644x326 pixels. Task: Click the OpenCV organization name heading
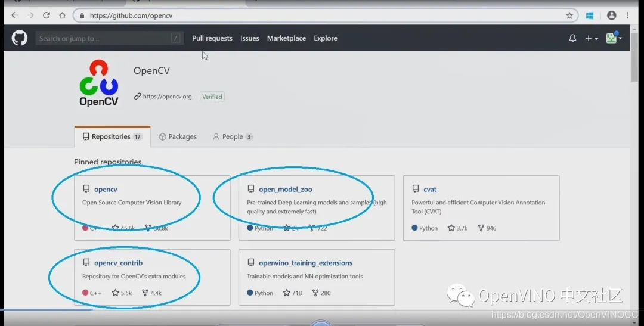click(x=151, y=70)
